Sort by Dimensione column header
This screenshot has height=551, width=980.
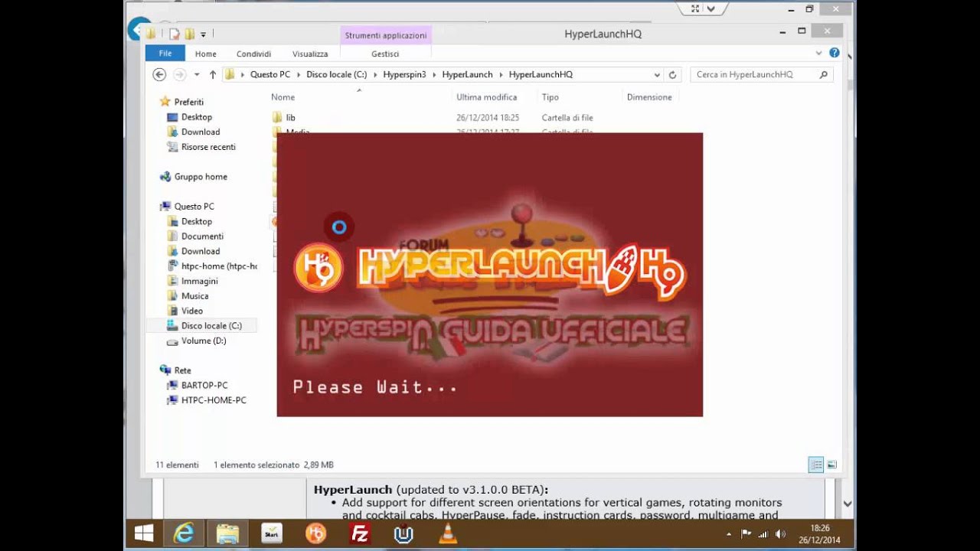pyautogui.click(x=649, y=97)
